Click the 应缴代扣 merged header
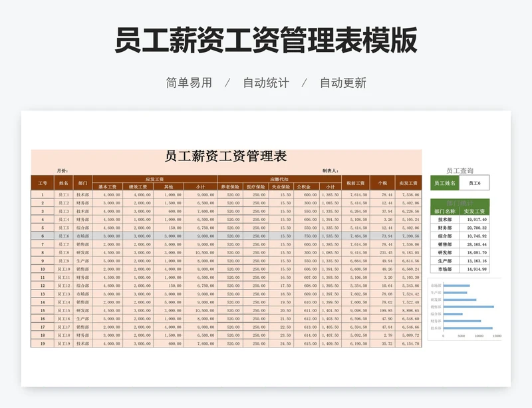 (x=279, y=179)
